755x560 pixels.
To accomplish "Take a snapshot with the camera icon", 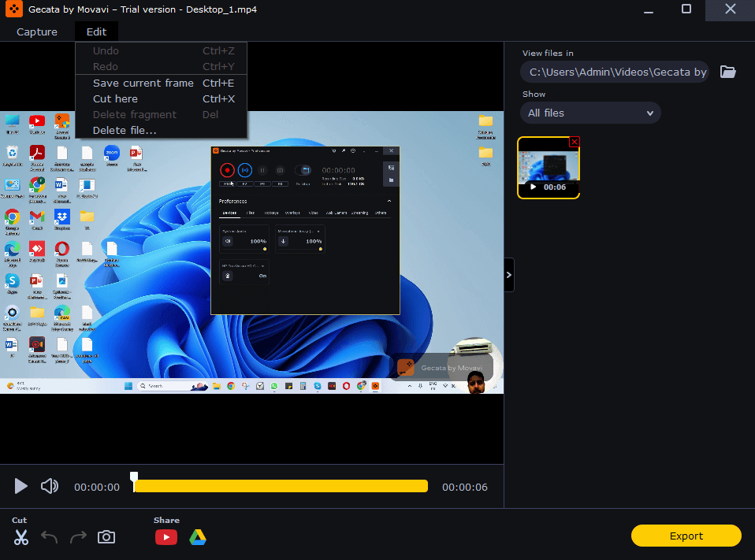I will tap(106, 537).
